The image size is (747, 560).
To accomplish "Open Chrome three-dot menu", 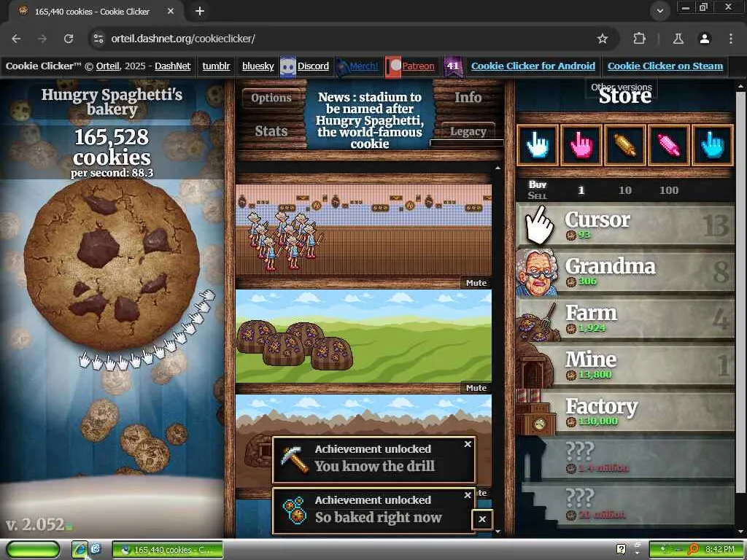I will 730,39.
